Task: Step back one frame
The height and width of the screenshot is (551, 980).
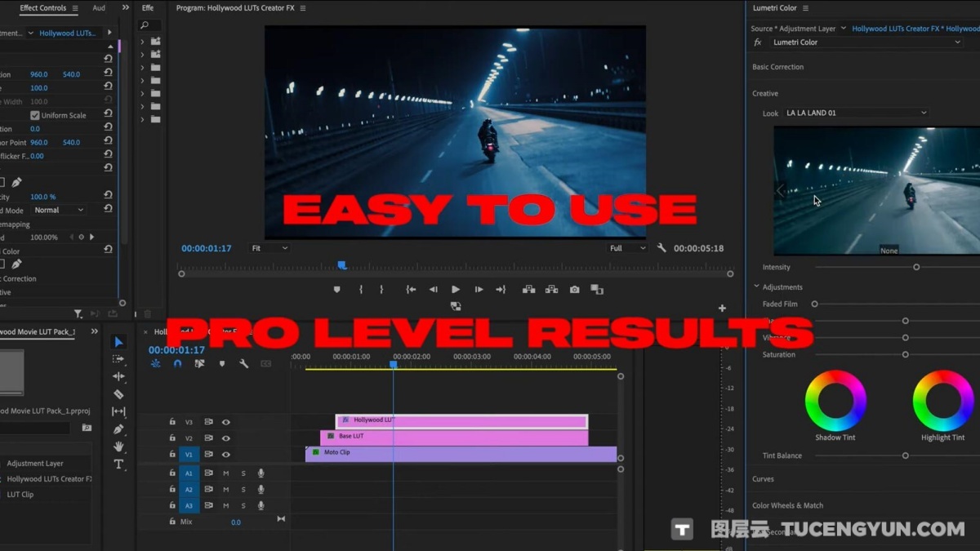Action: coord(433,290)
